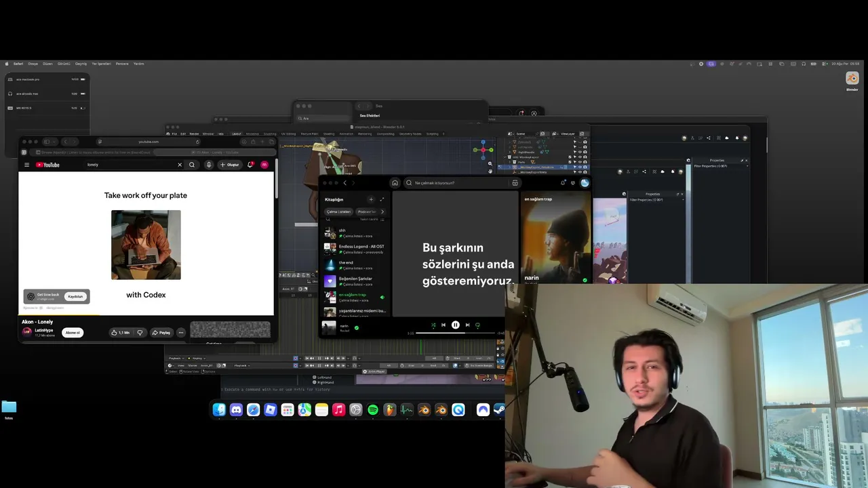
Task: Open Music app from the Dock
Action: click(338, 409)
